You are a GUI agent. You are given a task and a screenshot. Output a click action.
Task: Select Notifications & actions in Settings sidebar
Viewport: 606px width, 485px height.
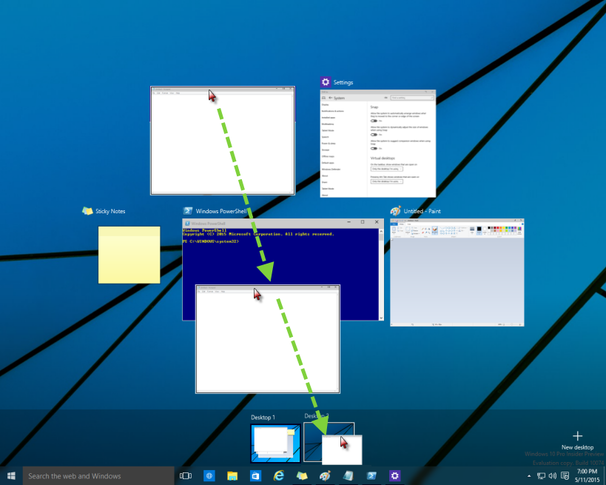[x=333, y=111]
